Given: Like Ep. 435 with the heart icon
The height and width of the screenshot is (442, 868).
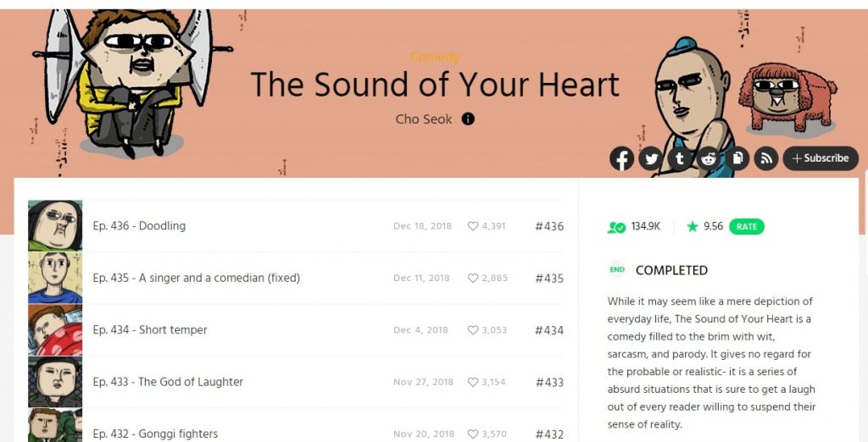Looking at the screenshot, I should click(473, 279).
